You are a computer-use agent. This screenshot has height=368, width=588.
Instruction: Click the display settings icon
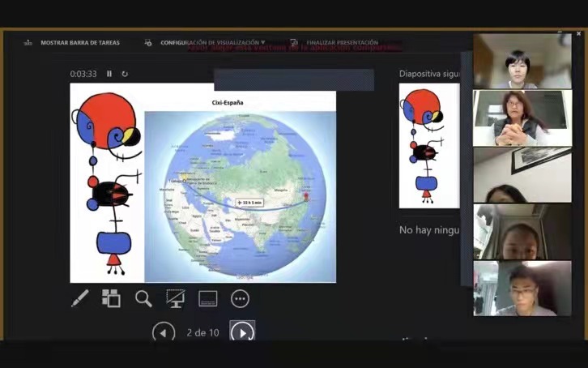(x=148, y=43)
